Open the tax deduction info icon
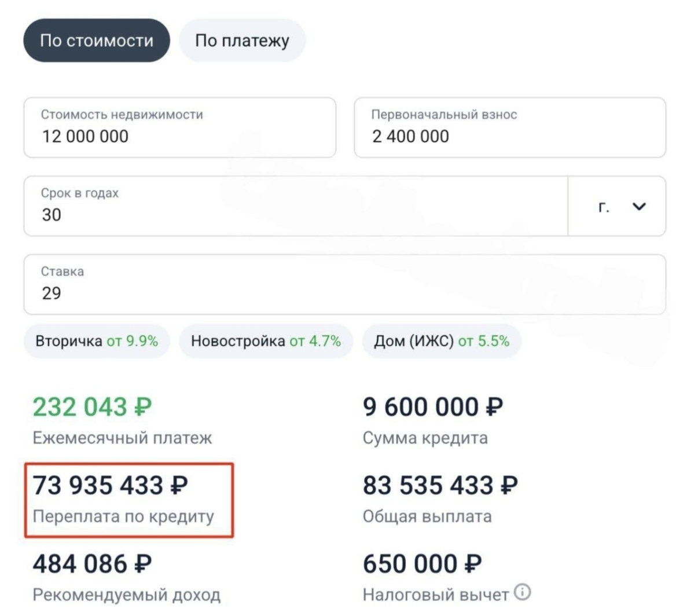 point(522,592)
